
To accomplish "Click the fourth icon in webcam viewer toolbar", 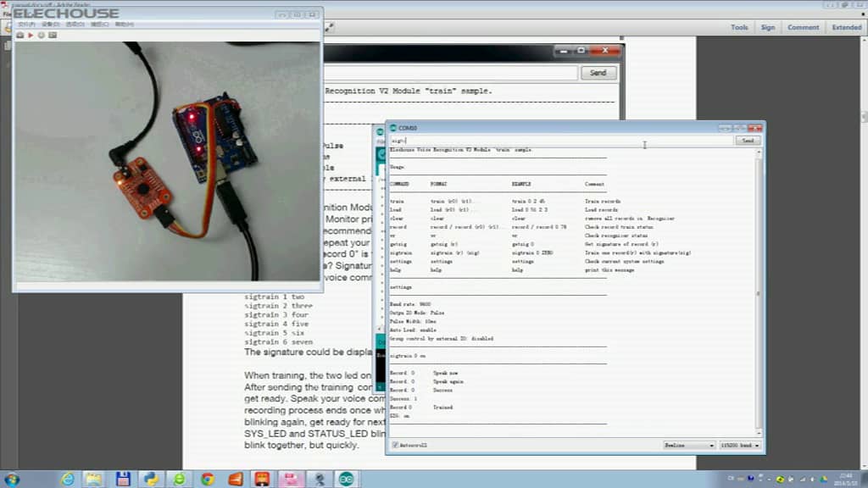I will pos(53,36).
